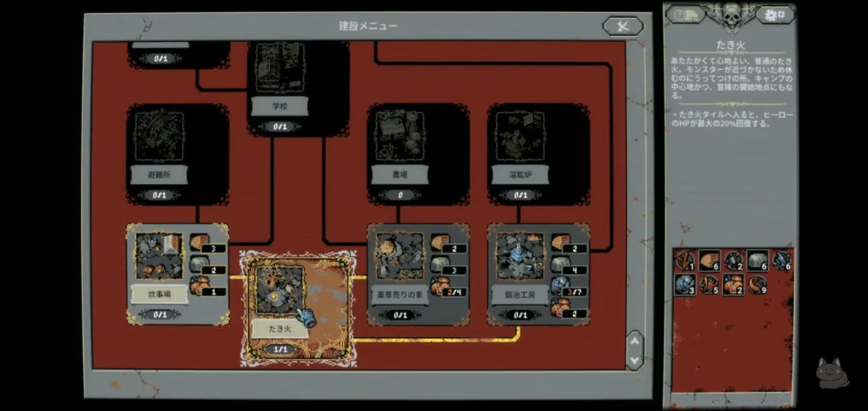Click the 炊事場 name label
The image size is (868, 411).
coord(160,294)
